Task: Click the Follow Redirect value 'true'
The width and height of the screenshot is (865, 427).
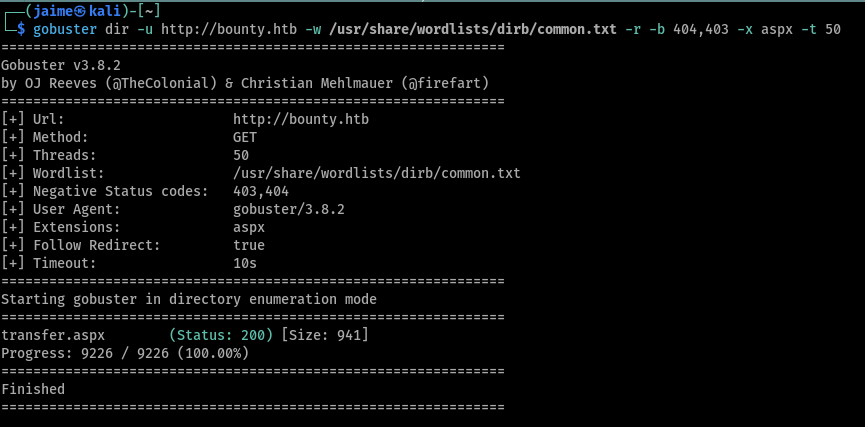Action: pos(249,245)
